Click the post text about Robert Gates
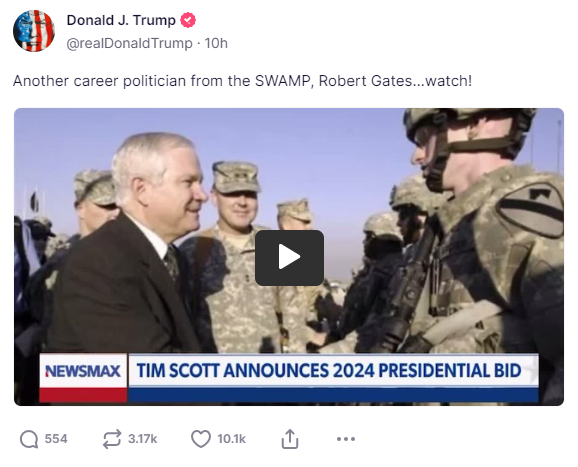Viewport: 578px width, 467px height. click(242, 81)
